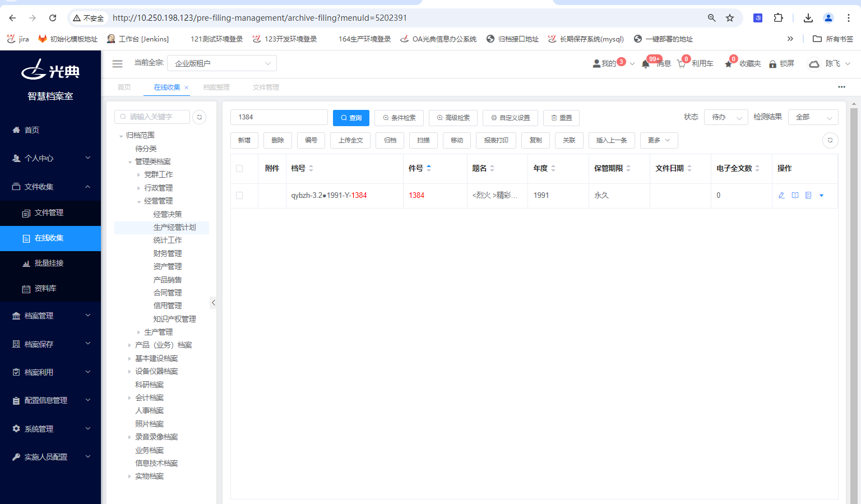Refresh the category tree with circular icon

coord(200,117)
